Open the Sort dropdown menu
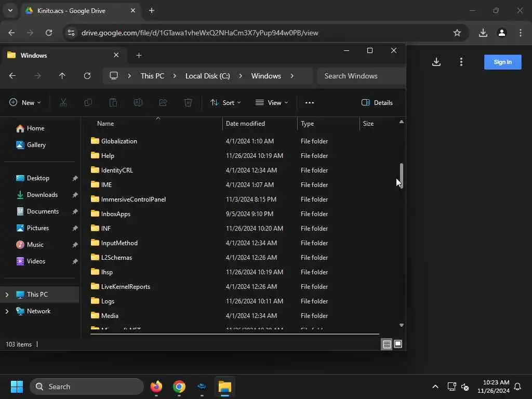The image size is (532, 399). click(x=225, y=102)
